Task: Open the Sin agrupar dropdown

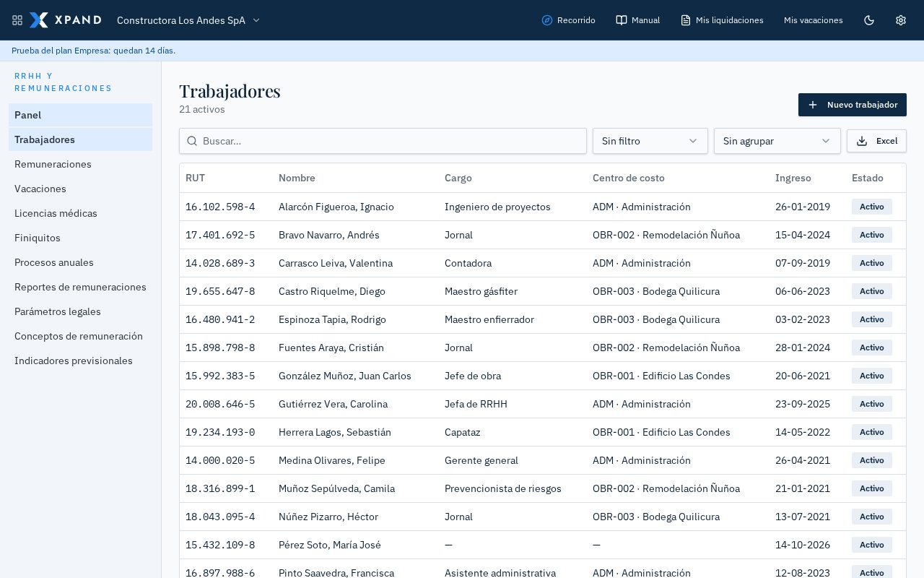Action: (x=777, y=141)
